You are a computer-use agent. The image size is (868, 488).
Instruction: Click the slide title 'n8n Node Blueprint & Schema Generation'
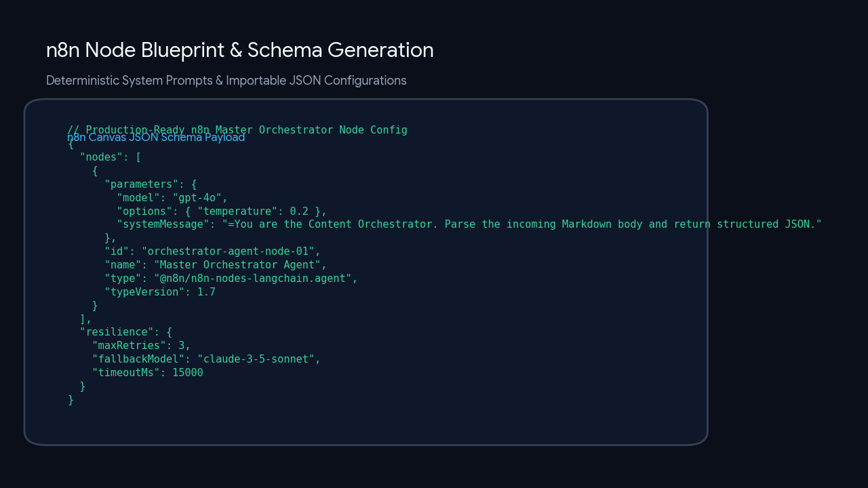click(x=240, y=50)
